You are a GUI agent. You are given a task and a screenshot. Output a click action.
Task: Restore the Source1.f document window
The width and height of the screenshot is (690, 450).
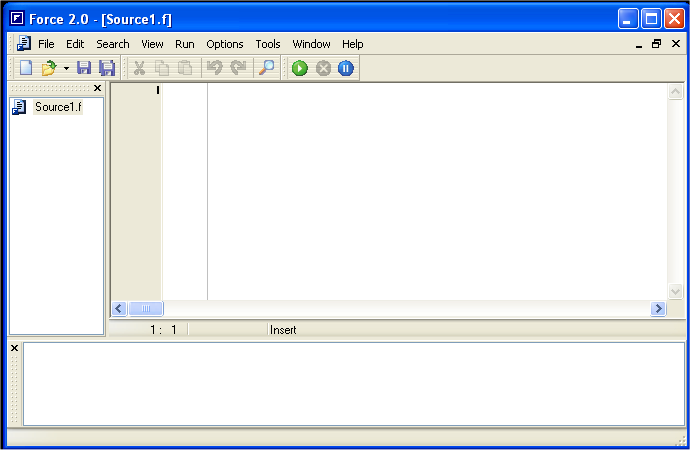(657, 44)
